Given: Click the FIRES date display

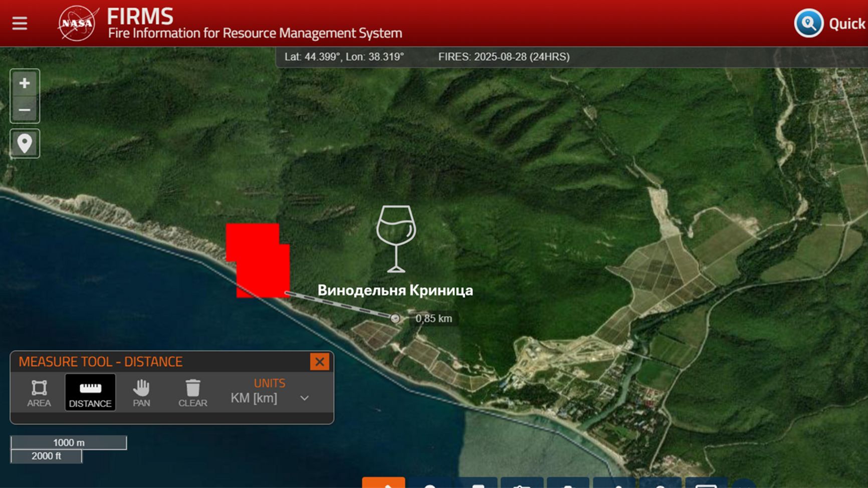Looking at the screenshot, I should [x=504, y=57].
